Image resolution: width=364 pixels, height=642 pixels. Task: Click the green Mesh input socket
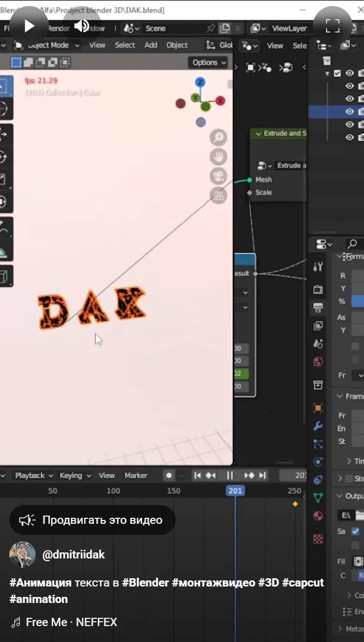tap(249, 180)
